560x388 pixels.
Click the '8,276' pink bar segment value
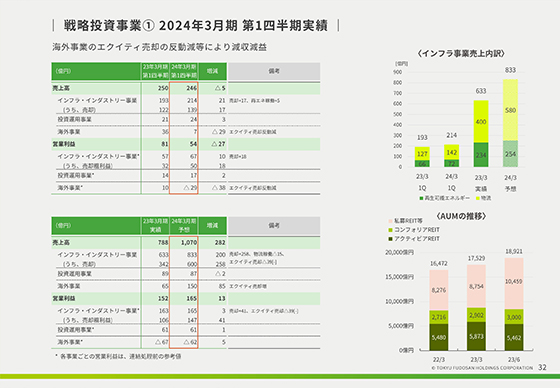pyautogui.click(x=439, y=290)
